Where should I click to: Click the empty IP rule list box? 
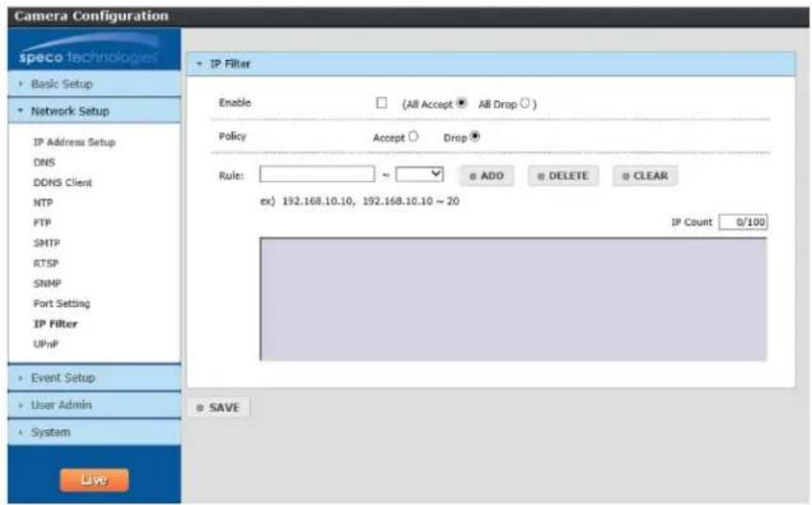[x=513, y=299]
